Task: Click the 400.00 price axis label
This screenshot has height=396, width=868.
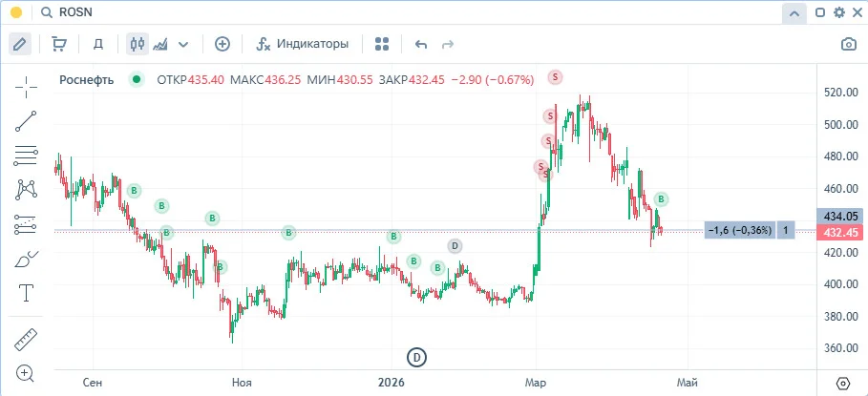Action: pyautogui.click(x=839, y=284)
